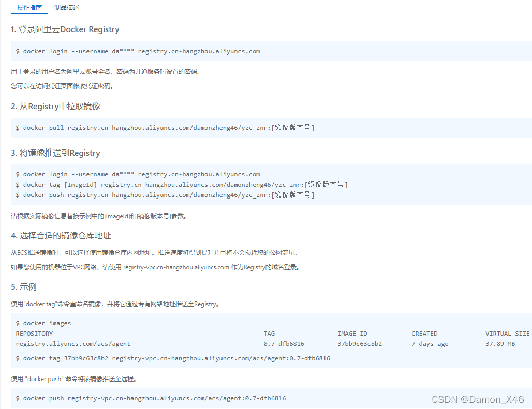Click the heading 1. 登录阿里云Docker Registry
Screen dimensions: 532x409
click(x=65, y=29)
